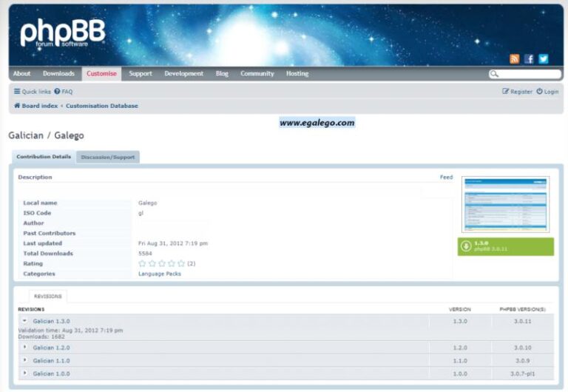Viewport: 568px width, 392px height.
Task: Click the total downloads value 5584
Action: click(x=145, y=253)
